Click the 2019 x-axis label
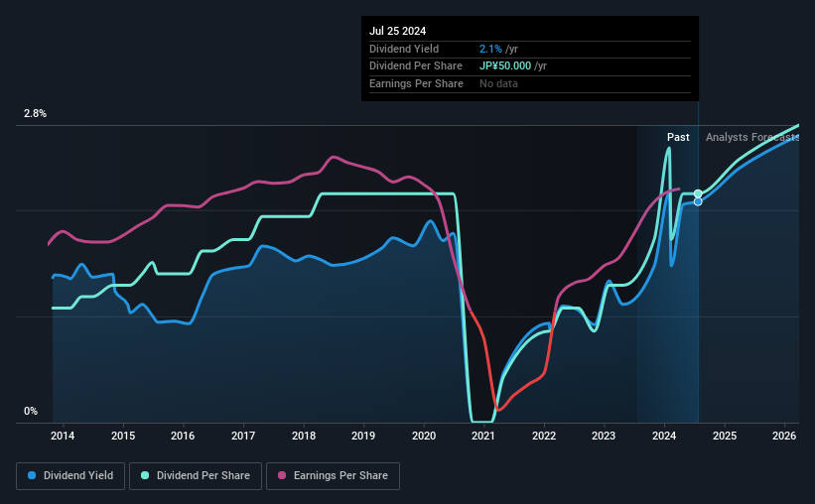The image size is (815, 504). click(363, 436)
